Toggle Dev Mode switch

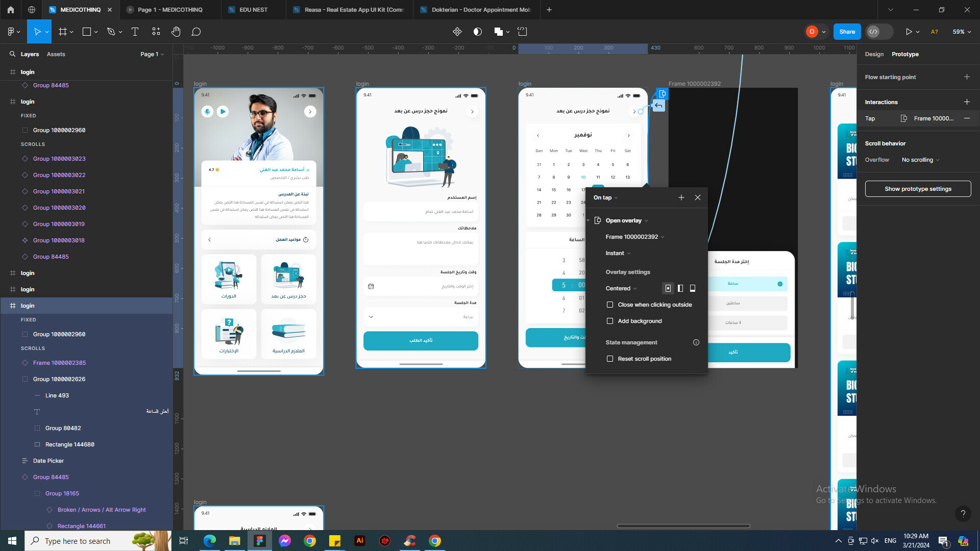(879, 32)
